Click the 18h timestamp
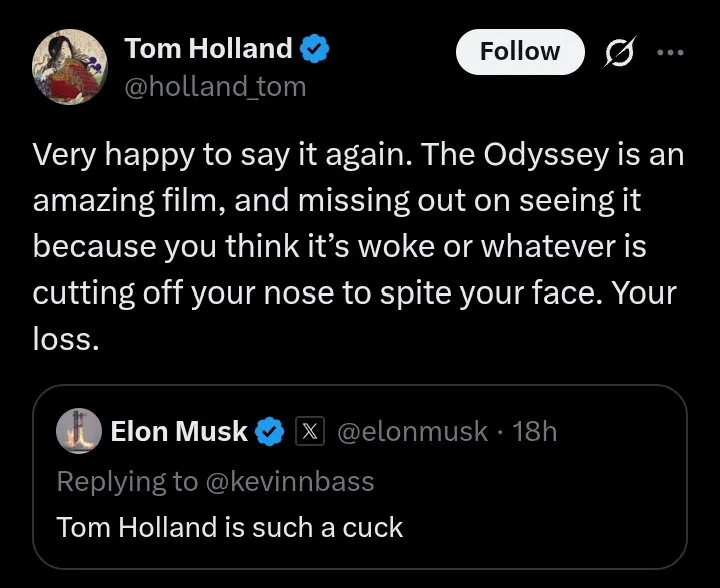The image size is (720, 588). (x=534, y=431)
